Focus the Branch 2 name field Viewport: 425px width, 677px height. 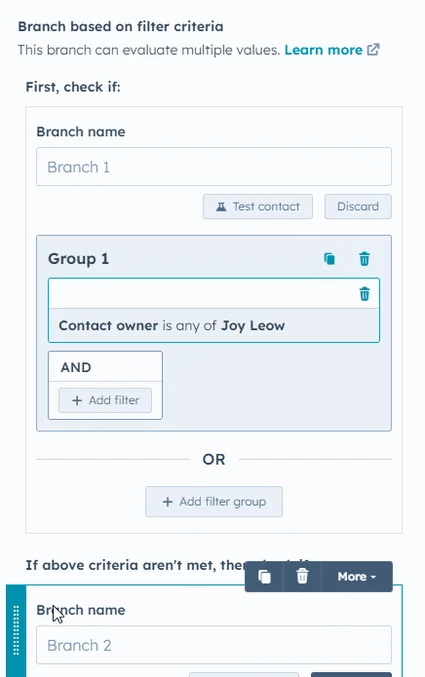point(214,645)
